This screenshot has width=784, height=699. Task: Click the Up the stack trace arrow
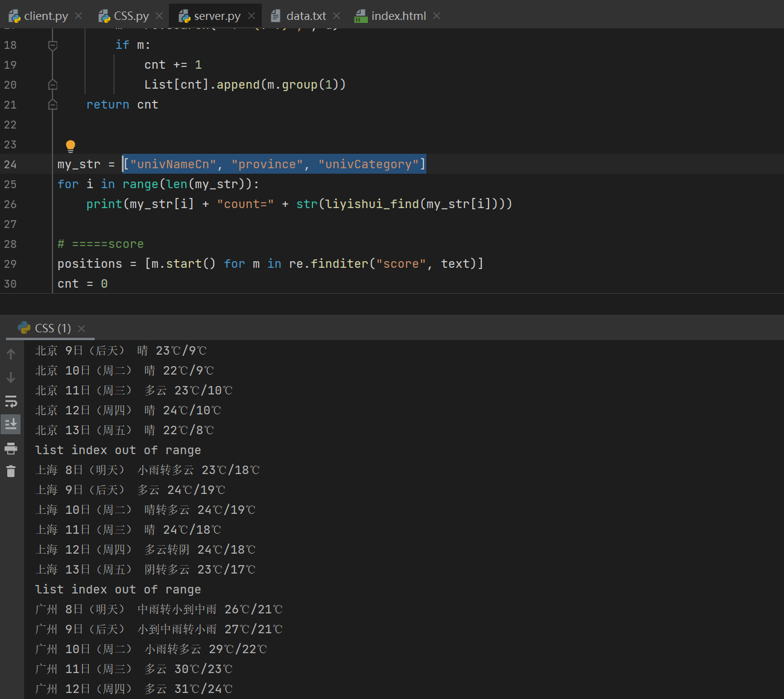[x=11, y=354]
